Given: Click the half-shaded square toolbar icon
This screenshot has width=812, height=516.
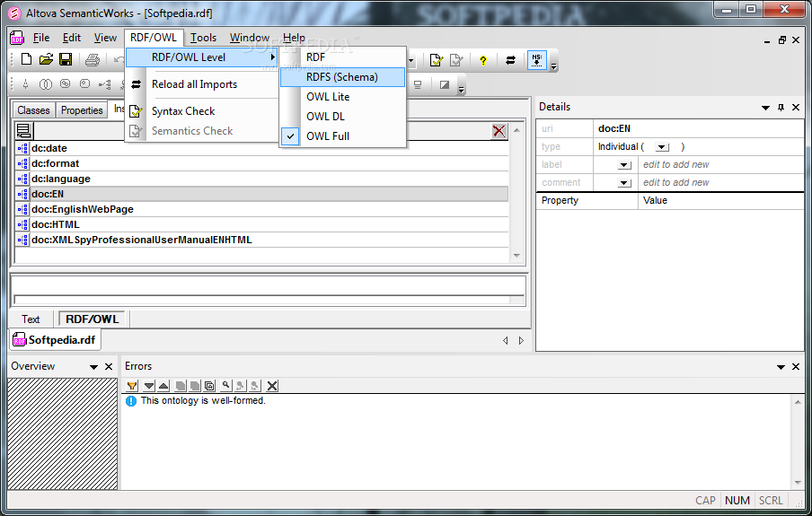Looking at the screenshot, I should click(x=445, y=84).
